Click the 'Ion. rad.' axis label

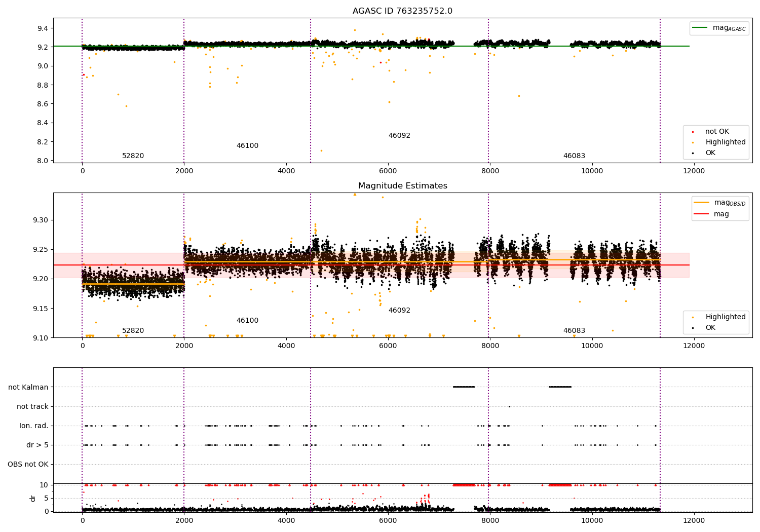pyautogui.click(x=34, y=426)
